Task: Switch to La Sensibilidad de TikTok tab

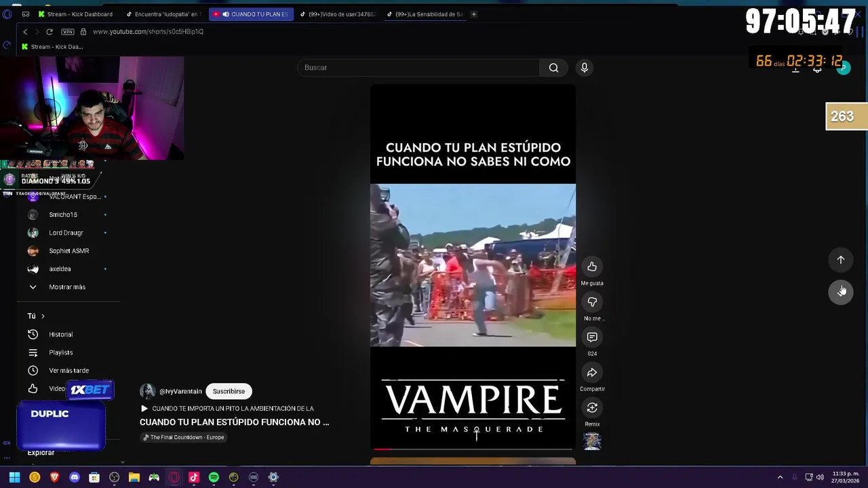Action: click(x=424, y=14)
